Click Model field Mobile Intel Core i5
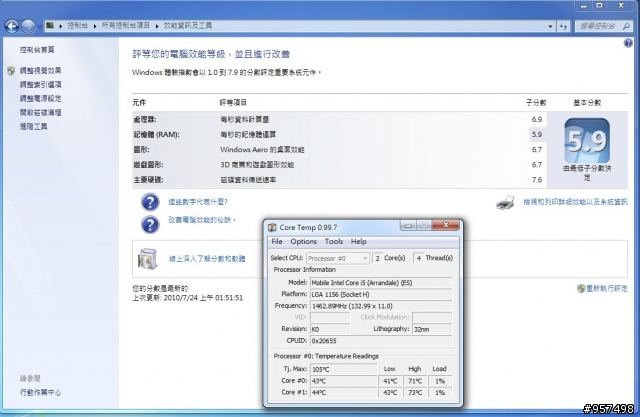The width and height of the screenshot is (640, 417). pyautogui.click(x=381, y=283)
